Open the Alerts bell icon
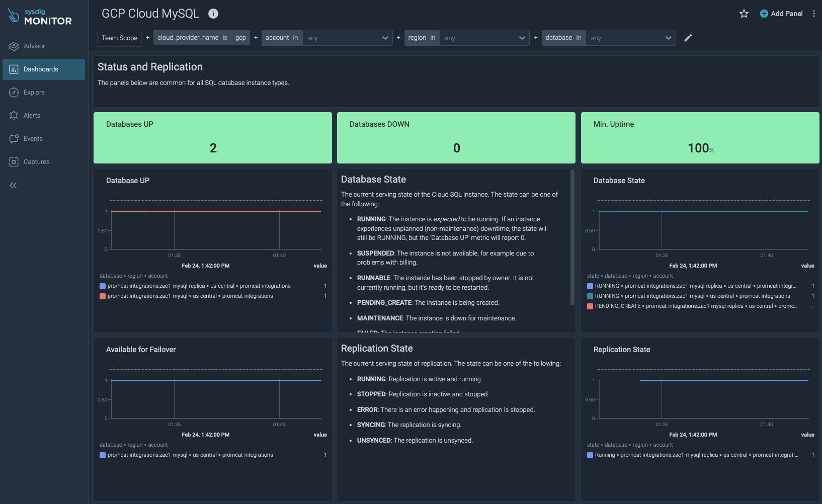 click(14, 116)
